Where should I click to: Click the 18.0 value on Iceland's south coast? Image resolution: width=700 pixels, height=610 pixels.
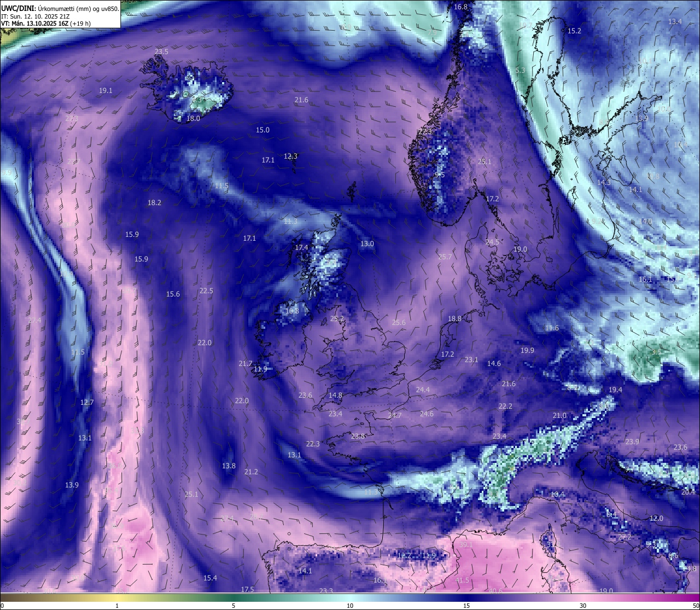point(193,119)
